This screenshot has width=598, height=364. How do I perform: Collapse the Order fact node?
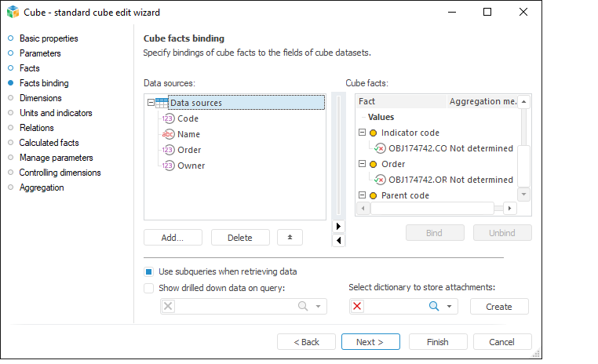(362, 164)
